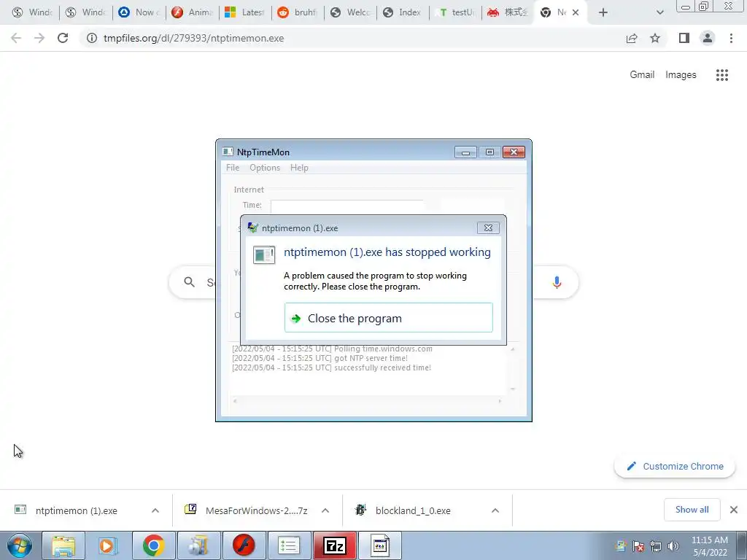Open the Chrome profile avatar
This screenshot has width=747, height=560.
[x=708, y=38]
